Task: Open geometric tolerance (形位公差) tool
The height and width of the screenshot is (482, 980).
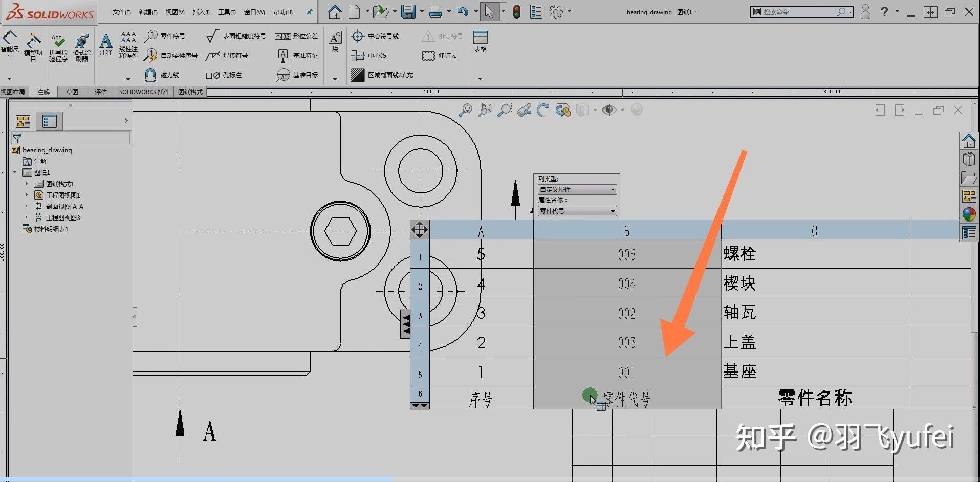Action: pyautogui.click(x=296, y=36)
